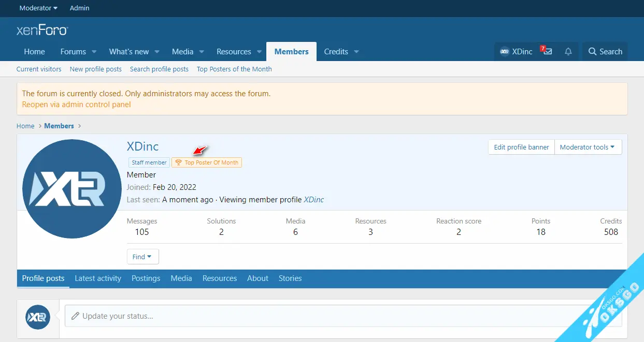Switch to the Postings tab

tap(146, 278)
